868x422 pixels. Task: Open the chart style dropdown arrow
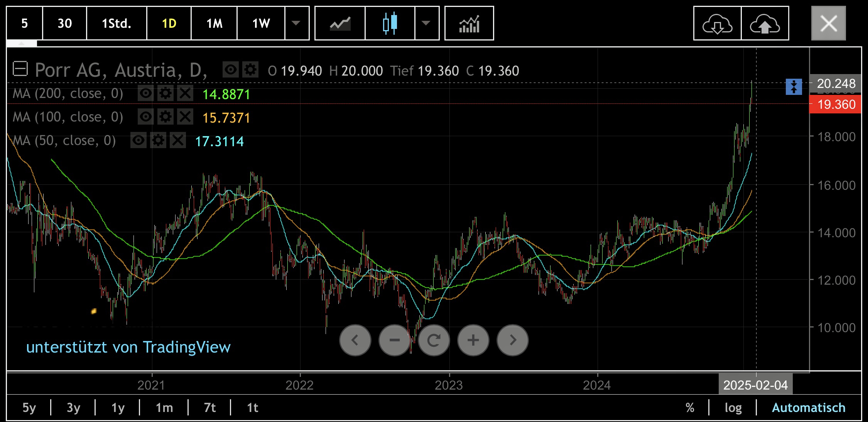(x=426, y=24)
